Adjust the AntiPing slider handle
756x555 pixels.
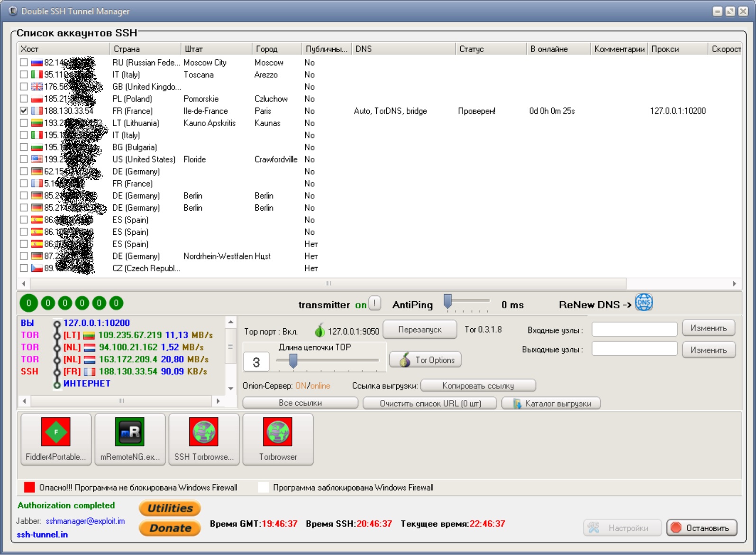click(x=447, y=301)
